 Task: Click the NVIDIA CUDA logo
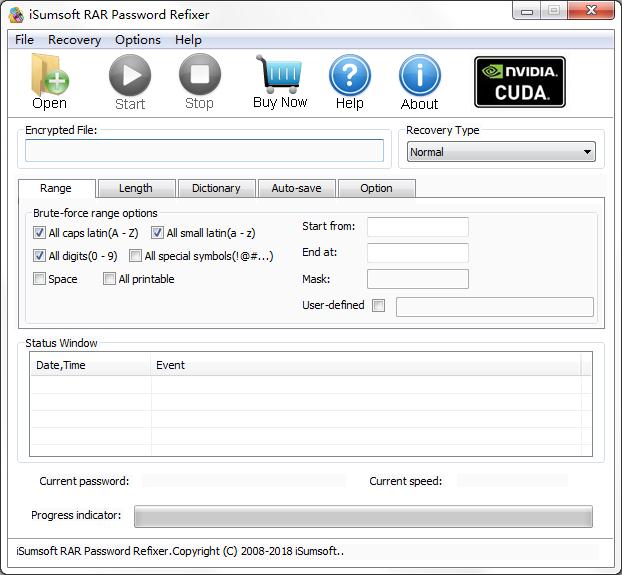point(519,82)
